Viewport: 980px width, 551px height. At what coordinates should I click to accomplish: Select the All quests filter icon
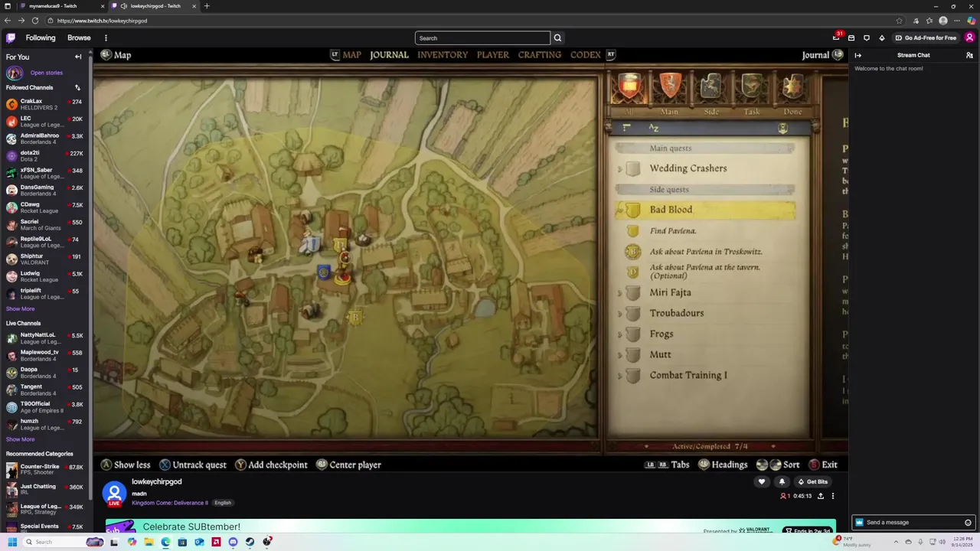pyautogui.click(x=629, y=87)
